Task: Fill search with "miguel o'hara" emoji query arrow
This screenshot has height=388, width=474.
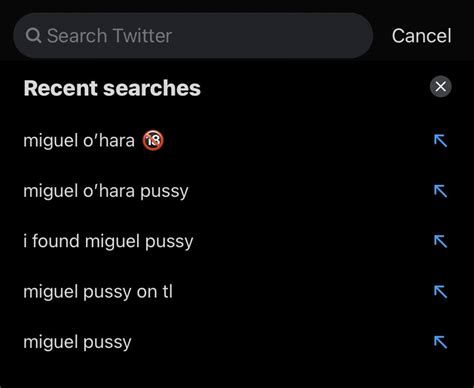Action: click(440, 141)
